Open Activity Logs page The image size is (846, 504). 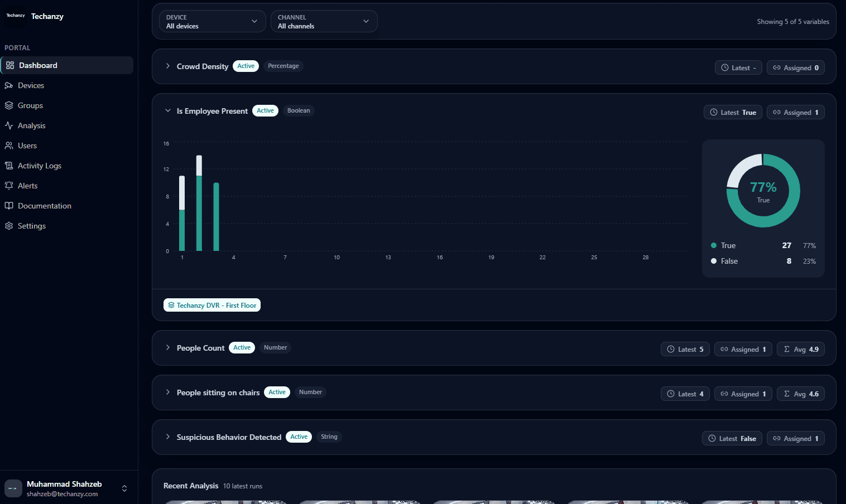pyautogui.click(x=67, y=166)
